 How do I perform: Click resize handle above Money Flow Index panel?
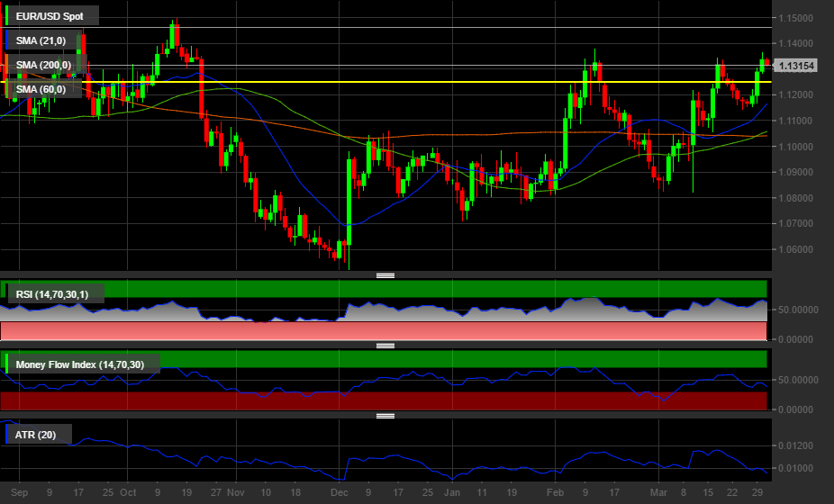(385, 346)
